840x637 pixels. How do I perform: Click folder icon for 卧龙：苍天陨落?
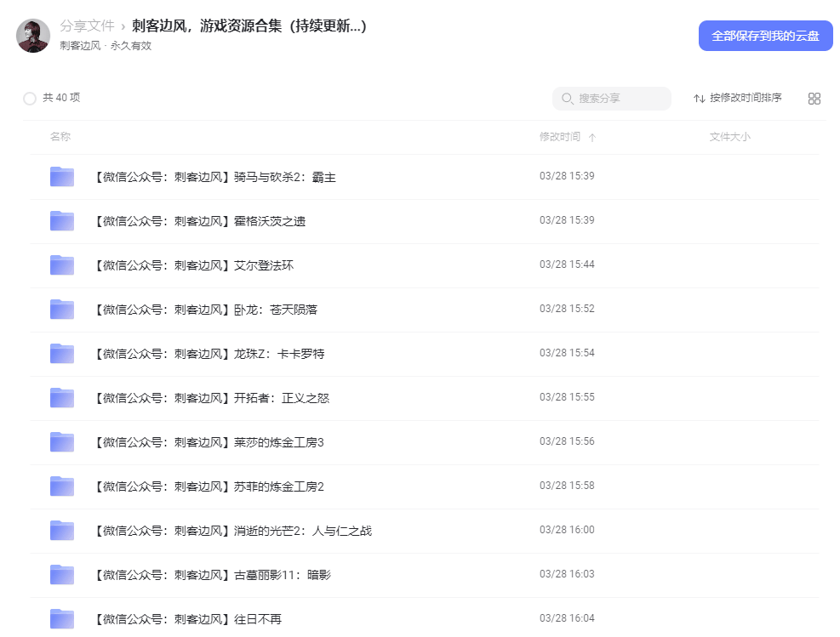(62, 309)
